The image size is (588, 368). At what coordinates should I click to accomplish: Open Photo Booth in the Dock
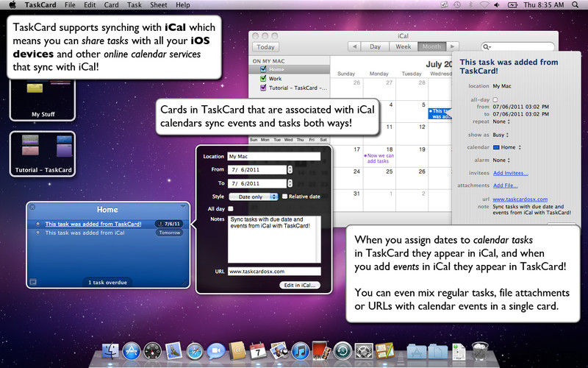coord(321,351)
